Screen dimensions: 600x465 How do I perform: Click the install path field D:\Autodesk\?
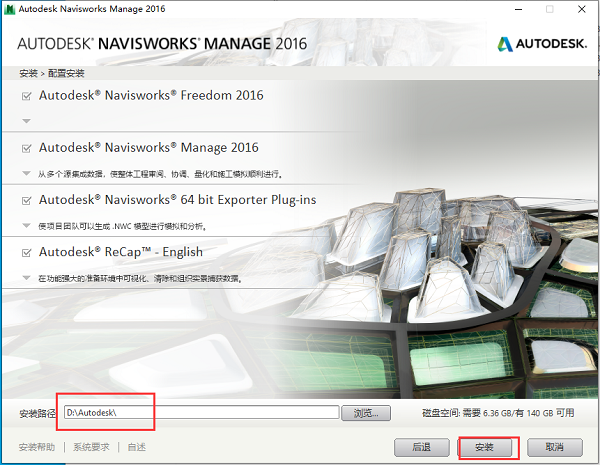click(x=202, y=413)
